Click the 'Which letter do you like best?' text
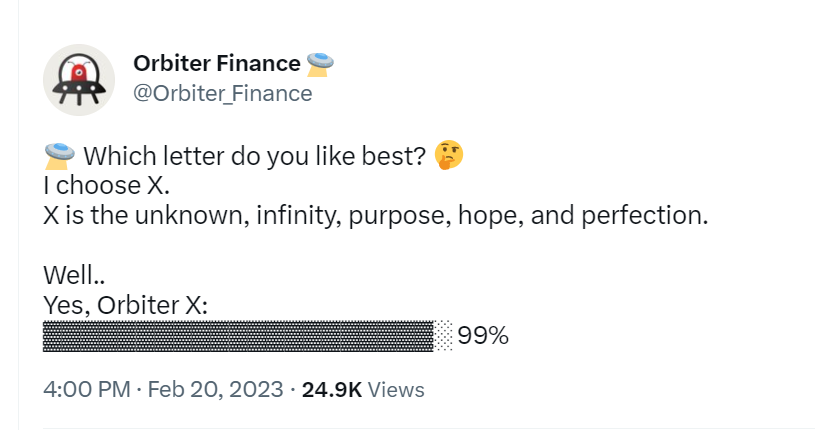Screen dimensions: 815x430 (x=255, y=156)
